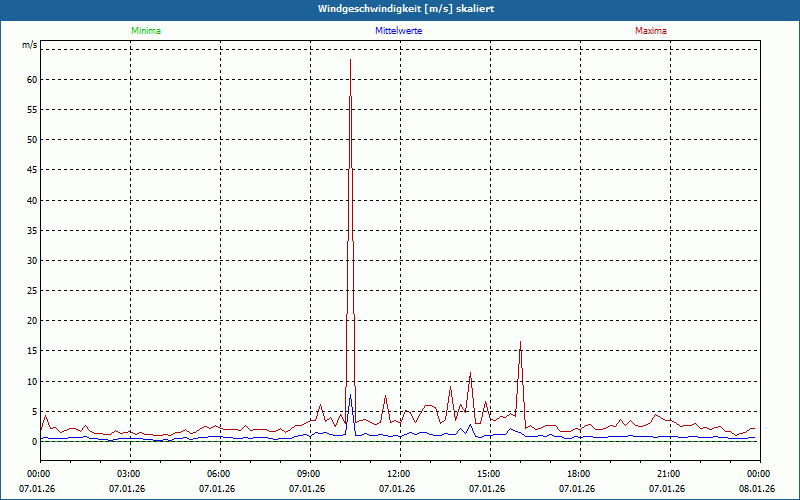800x500 pixels.
Task: Click the 06:00 time label on x-axis
Action: pos(220,474)
